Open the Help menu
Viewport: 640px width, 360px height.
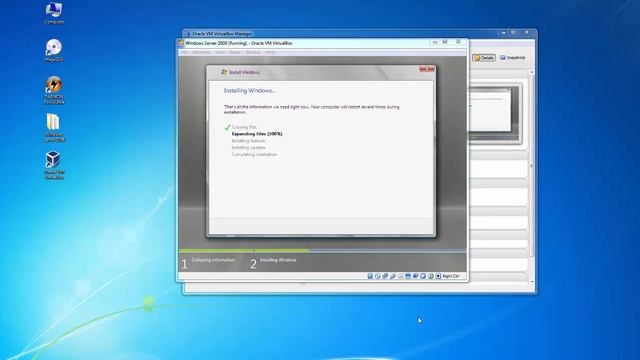click(x=270, y=52)
